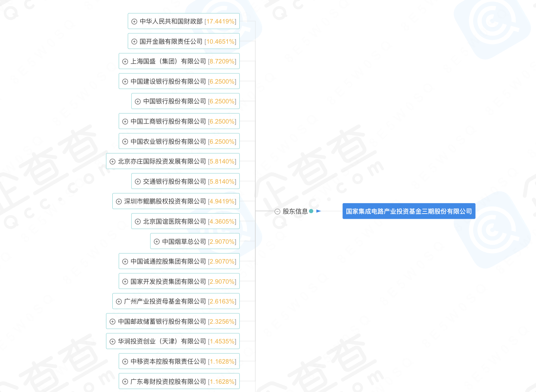Click the teal dot next to 股东信息
The height and width of the screenshot is (392, 536).
coord(311,211)
